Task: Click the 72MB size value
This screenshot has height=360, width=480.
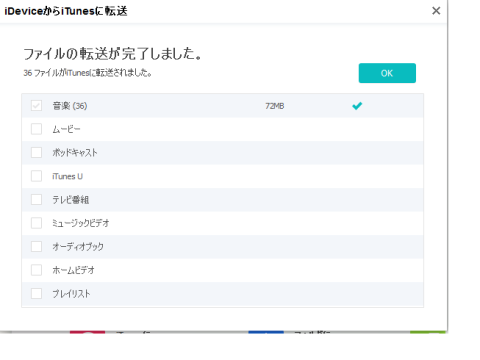Action: click(275, 106)
